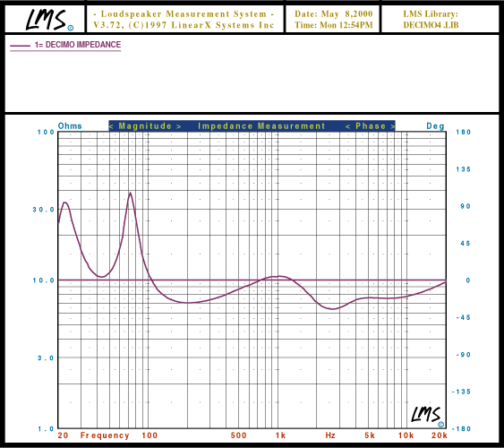
Task: Click the '-135' degree axis value
Action: pyautogui.click(x=461, y=392)
